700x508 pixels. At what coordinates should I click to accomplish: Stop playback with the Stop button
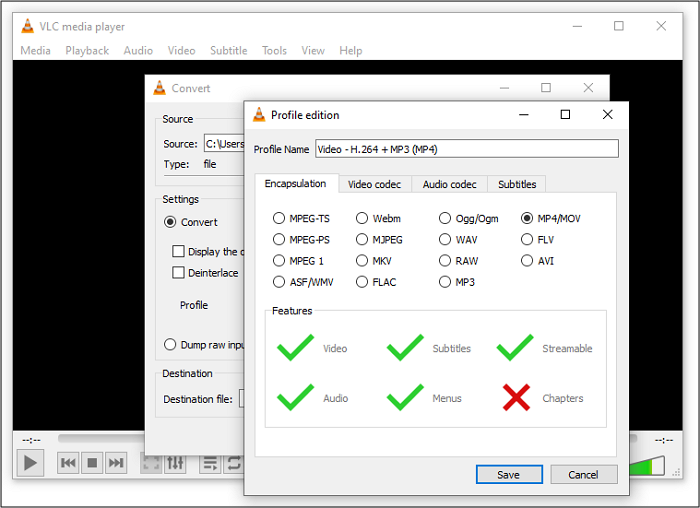point(92,463)
